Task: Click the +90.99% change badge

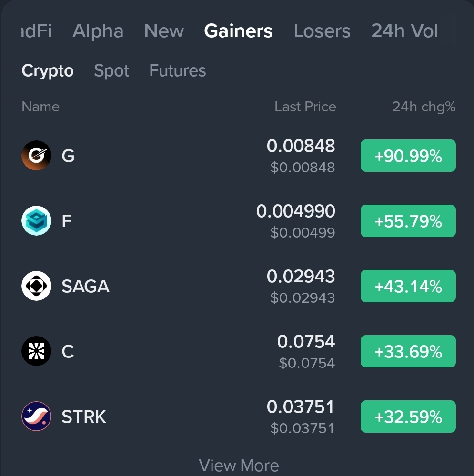Action: click(x=408, y=156)
